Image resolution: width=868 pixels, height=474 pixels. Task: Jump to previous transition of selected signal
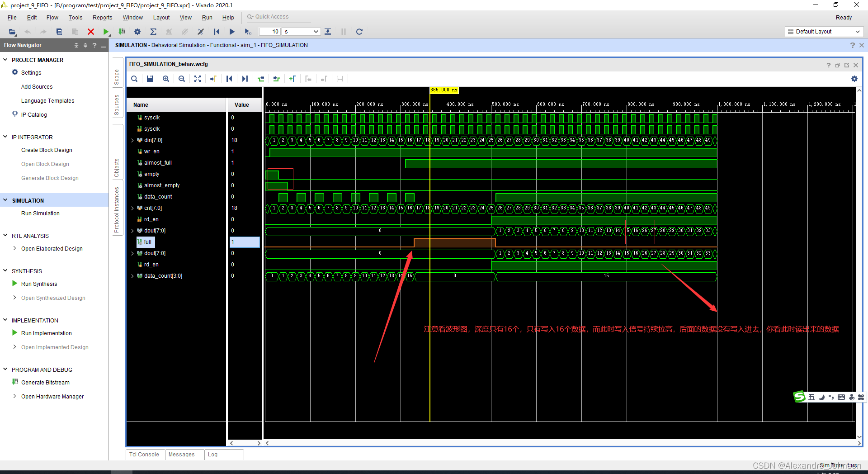click(229, 79)
